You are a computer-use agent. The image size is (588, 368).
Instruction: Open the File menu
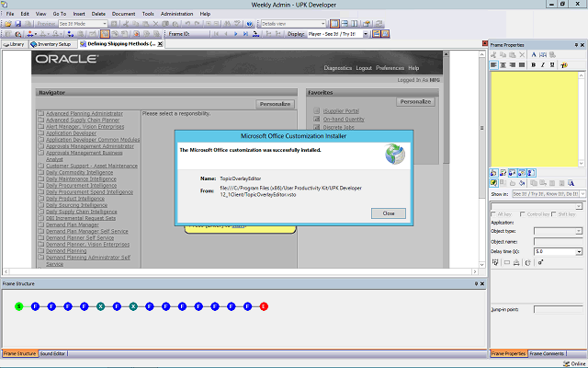(10, 14)
